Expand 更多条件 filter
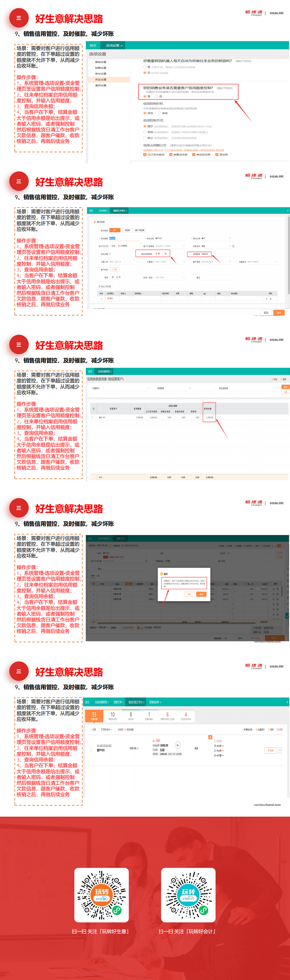Viewport: 290px width, 980px height. pyautogui.click(x=107, y=730)
